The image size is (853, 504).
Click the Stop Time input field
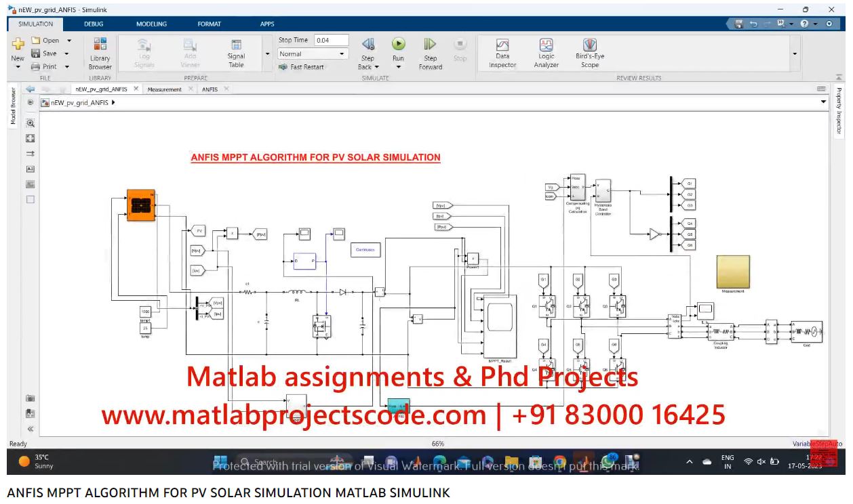[x=332, y=41]
